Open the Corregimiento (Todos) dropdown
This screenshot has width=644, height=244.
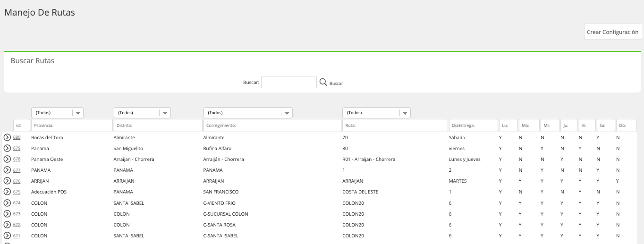coord(248,113)
